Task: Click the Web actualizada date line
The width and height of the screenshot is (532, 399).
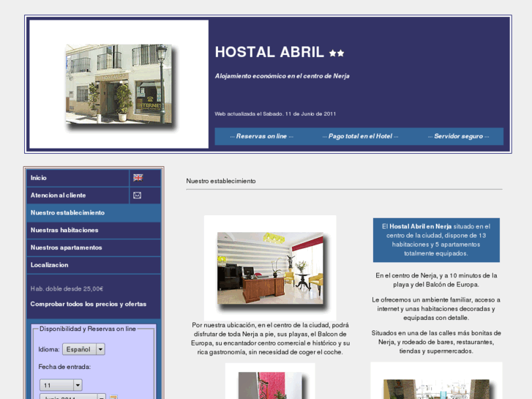Action: tap(275, 113)
